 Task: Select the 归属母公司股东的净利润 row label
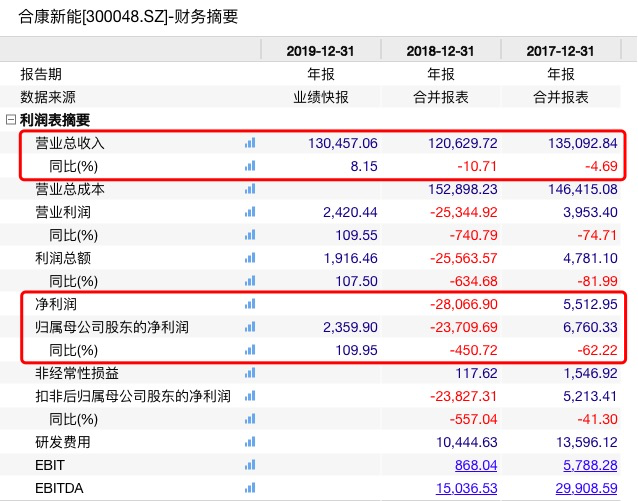(112, 327)
